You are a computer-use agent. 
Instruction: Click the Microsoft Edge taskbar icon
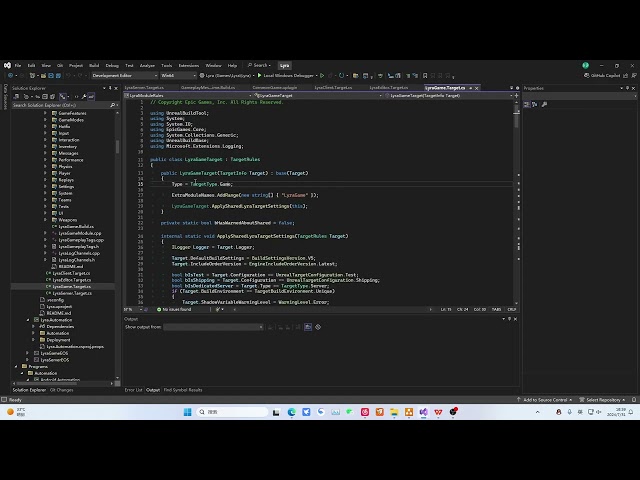pyautogui.click(x=291, y=412)
